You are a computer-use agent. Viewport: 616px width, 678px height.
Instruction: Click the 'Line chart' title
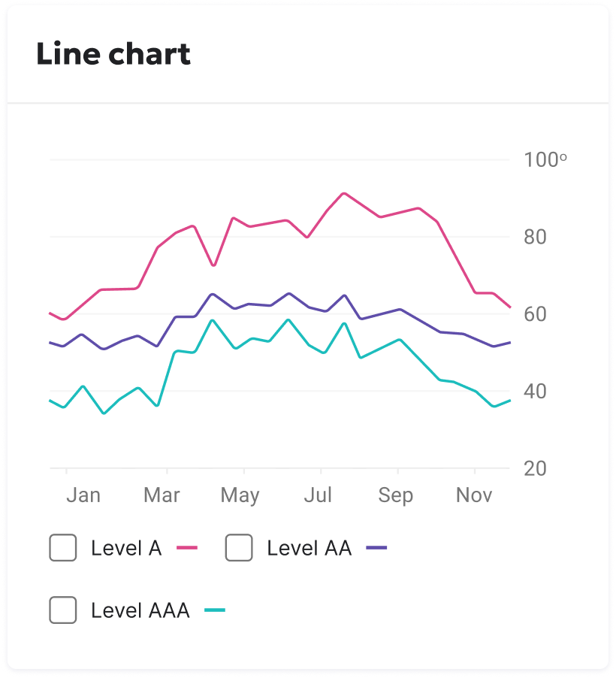(x=114, y=53)
